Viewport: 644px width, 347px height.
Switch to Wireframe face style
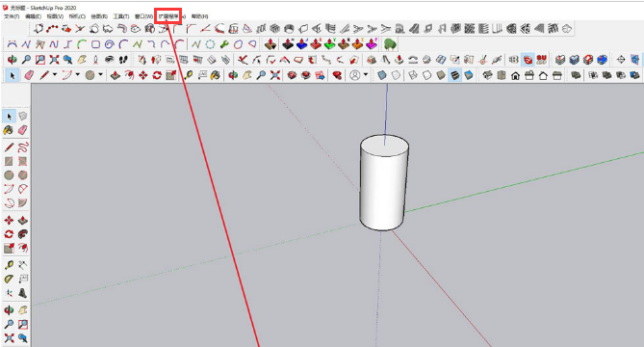pos(413,75)
